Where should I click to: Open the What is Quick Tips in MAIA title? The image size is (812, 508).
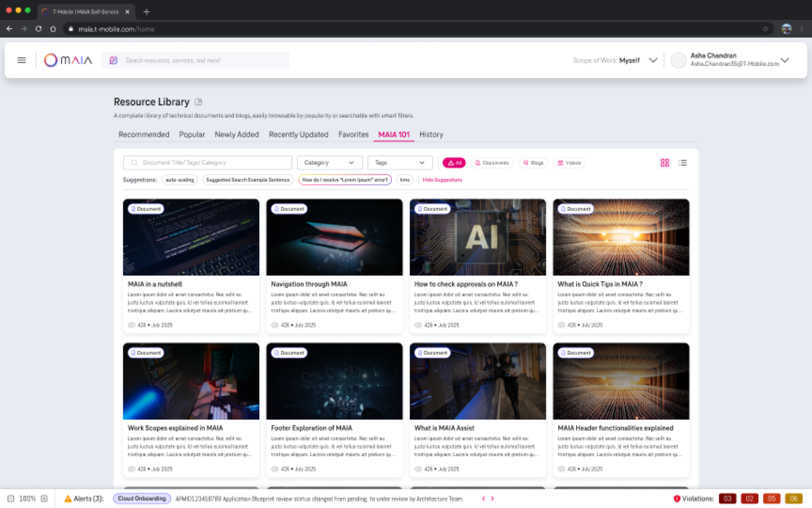tap(600, 284)
